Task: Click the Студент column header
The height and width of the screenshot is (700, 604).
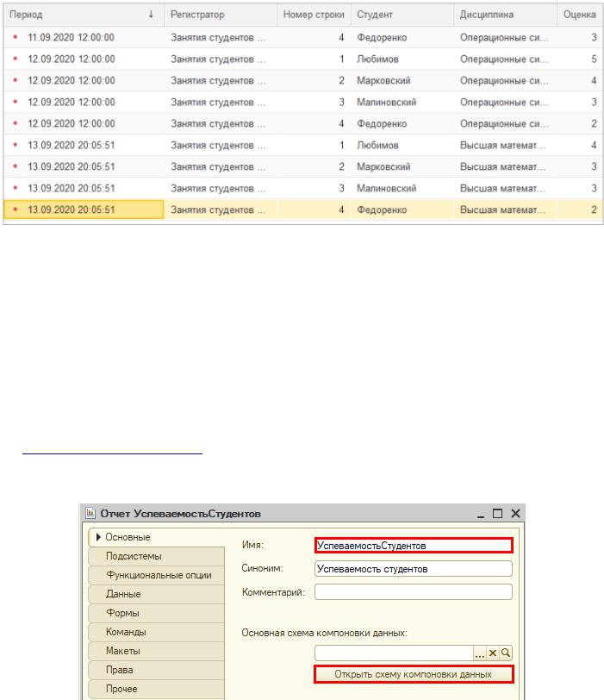Action: [402, 15]
